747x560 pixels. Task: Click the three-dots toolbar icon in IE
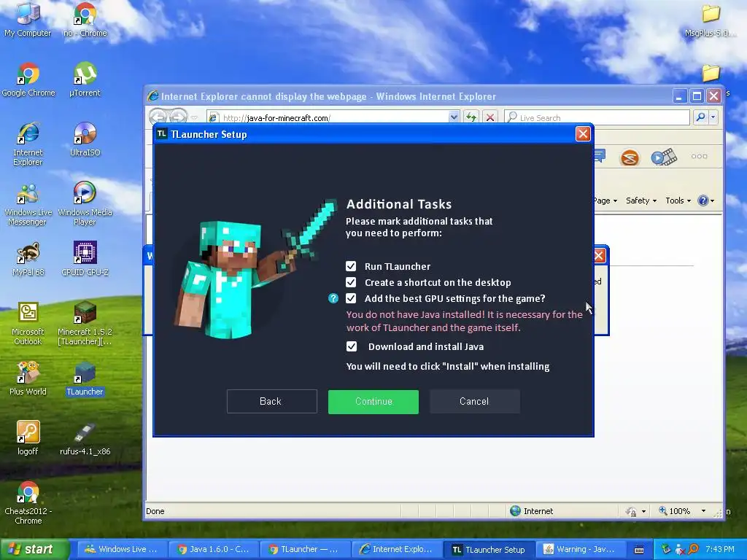point(699,156)
